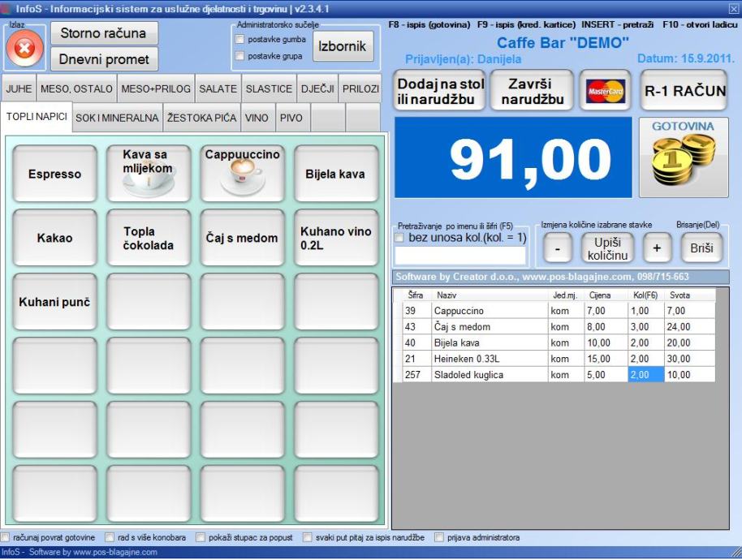The height and width of the screenshot is (560, 742).
Task: Add Bijela kava to order
Action: pyautogui.click(x=335, y=173)
